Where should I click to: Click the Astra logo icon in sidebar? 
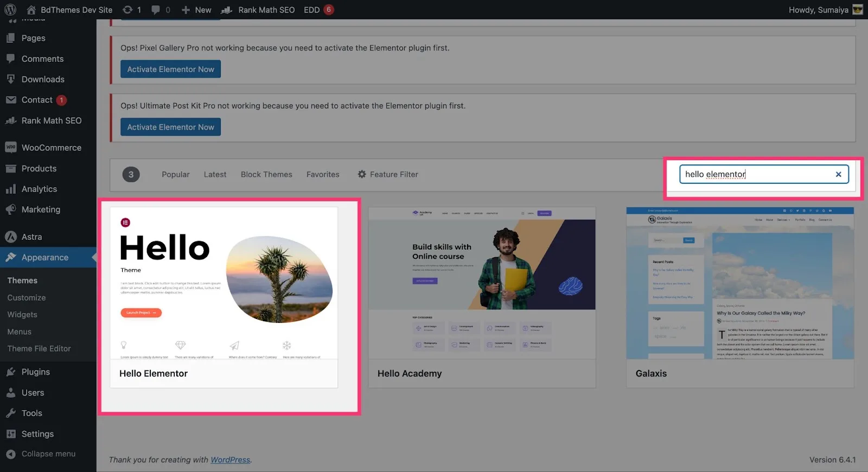click(11, 237)
